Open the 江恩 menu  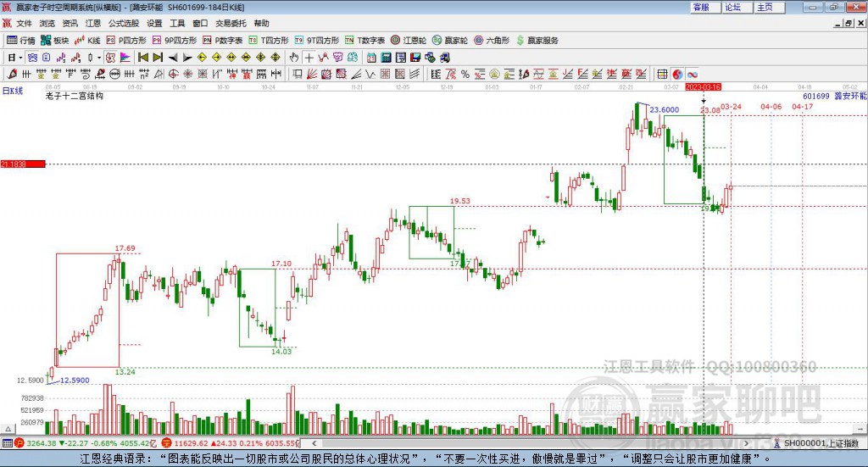tap(93, 23)
